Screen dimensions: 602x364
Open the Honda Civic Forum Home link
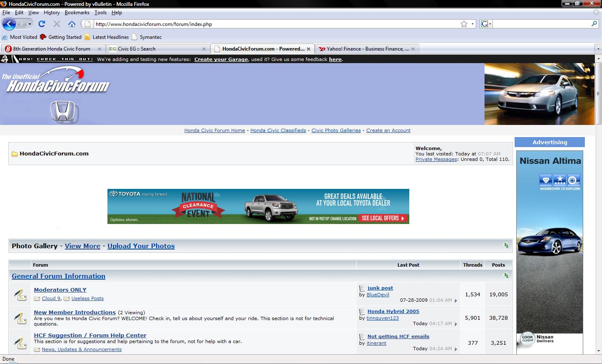point(214,130)
